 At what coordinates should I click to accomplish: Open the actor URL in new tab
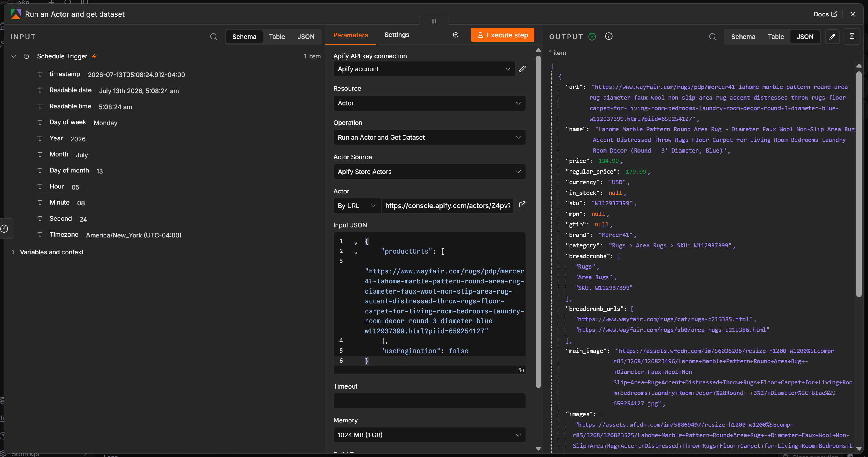(522, 205)
